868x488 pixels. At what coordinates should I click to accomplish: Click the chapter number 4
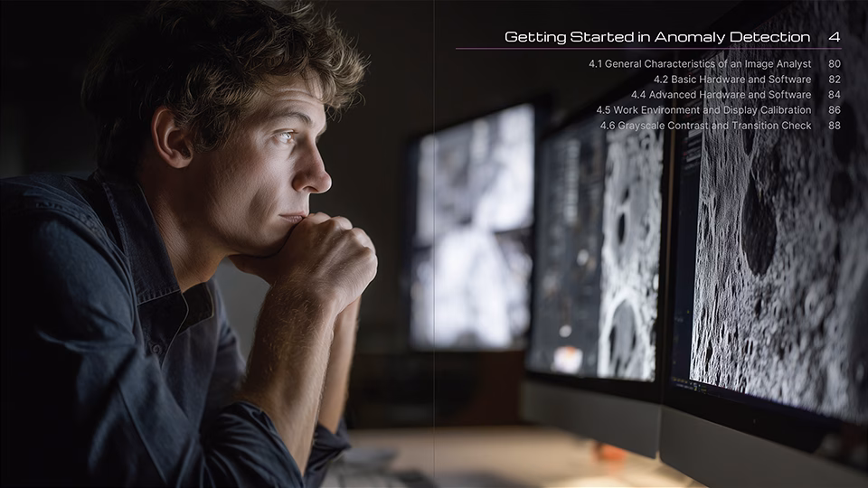[834, 37]
